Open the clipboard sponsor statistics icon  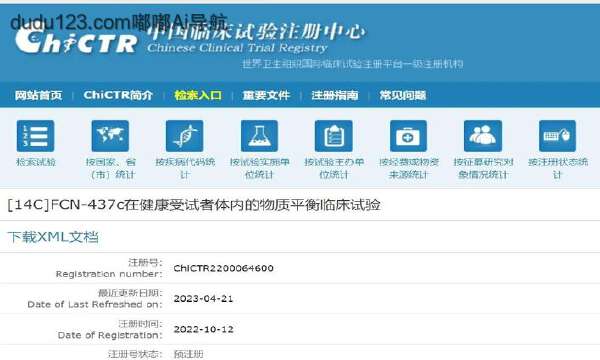click(334, 136)
